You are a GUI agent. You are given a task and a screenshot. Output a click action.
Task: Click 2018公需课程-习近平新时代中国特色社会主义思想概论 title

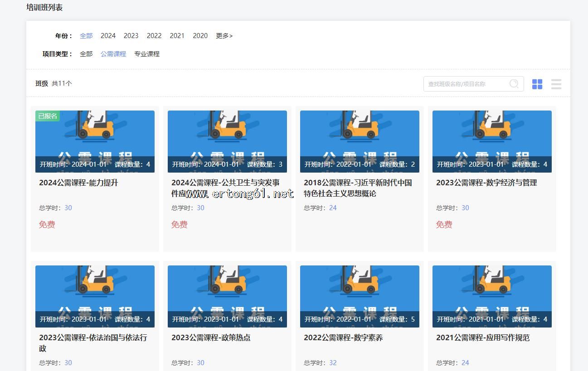[x=358, y=188]
